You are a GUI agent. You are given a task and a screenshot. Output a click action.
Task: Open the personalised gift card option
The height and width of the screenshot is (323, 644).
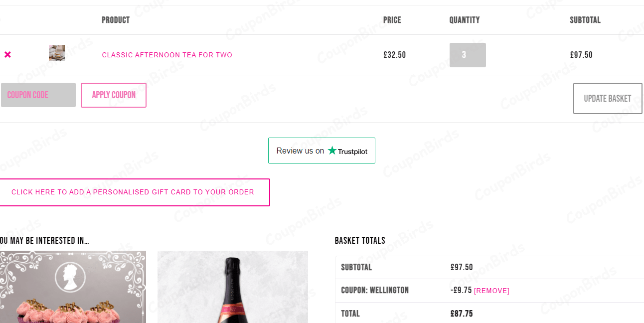pyautogui.click(x=134, y=192)
